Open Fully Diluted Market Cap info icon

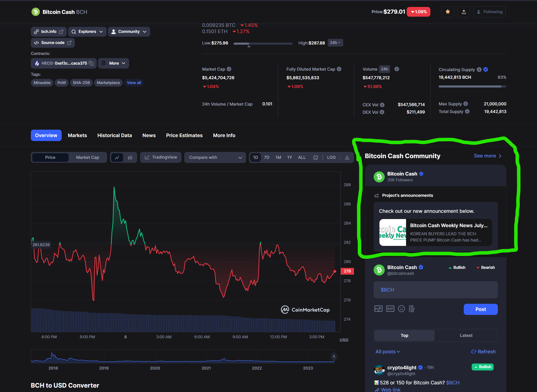339,69
